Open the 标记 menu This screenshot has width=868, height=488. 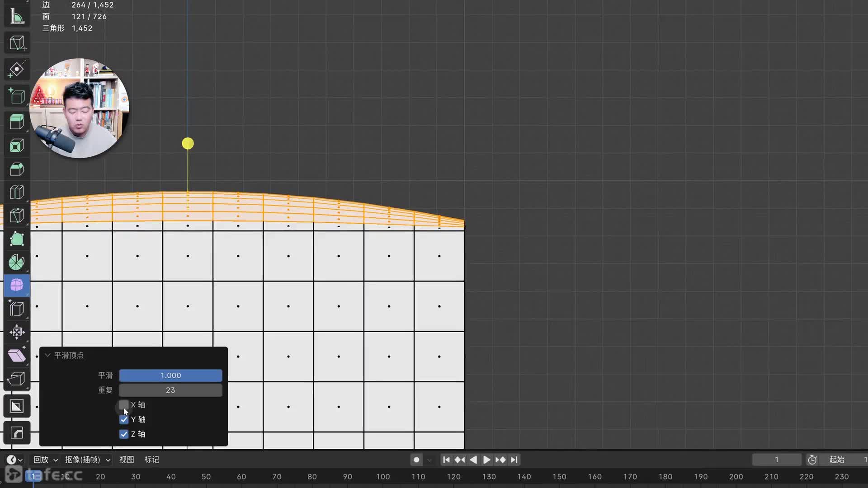[x=152, y=460]
